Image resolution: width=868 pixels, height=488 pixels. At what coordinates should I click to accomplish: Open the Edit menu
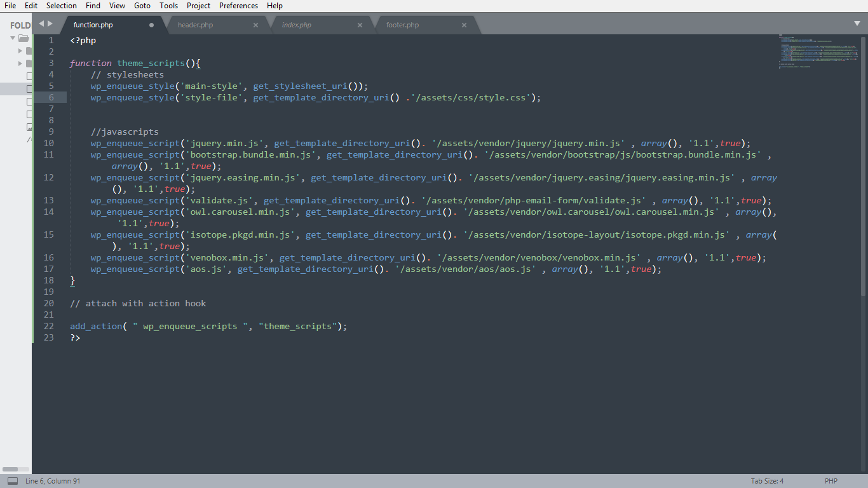(x=31, y=6)
